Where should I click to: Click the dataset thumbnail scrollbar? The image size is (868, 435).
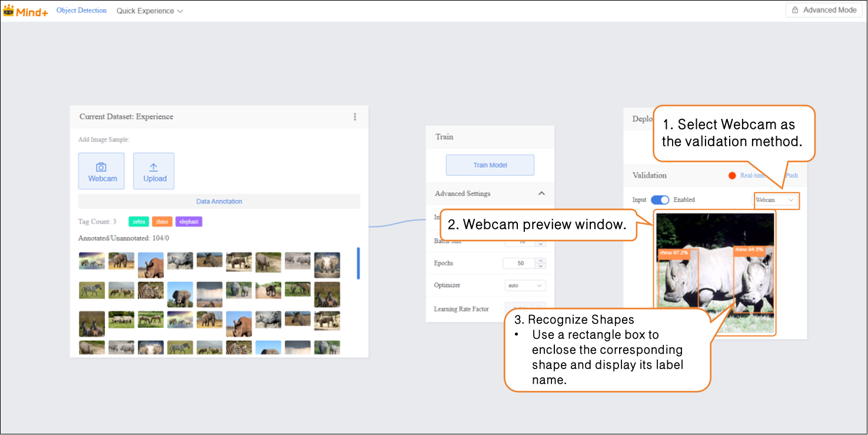click(358, 263)
